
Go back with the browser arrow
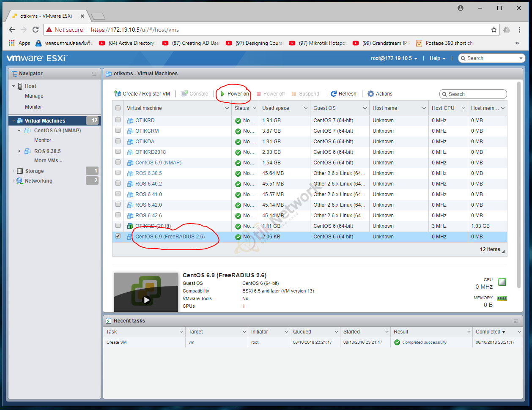12,30
